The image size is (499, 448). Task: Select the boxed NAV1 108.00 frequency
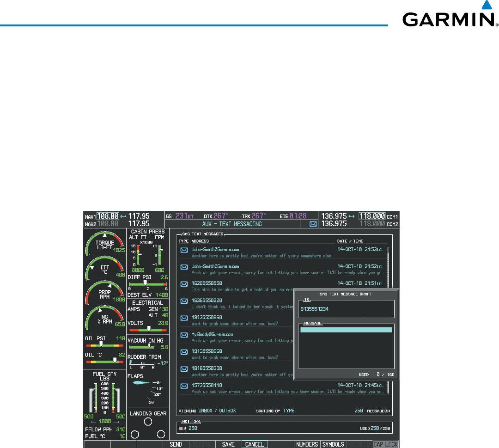point(108,216)
